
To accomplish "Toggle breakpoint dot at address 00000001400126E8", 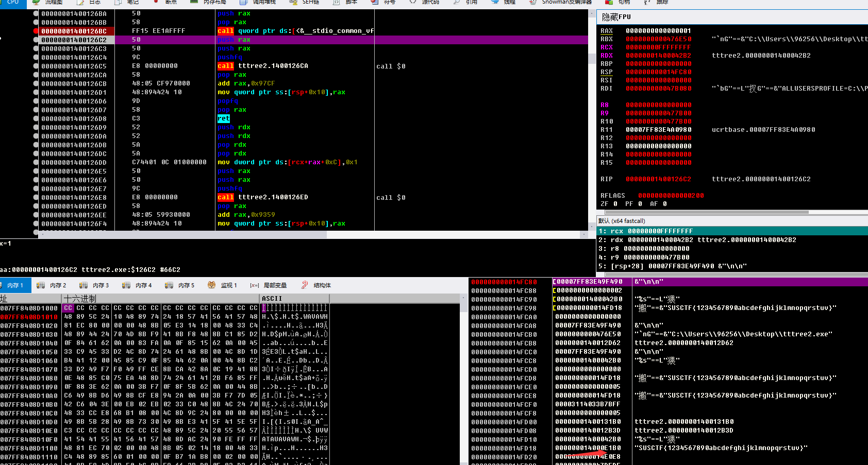I will pyautogui.click(x=36, y=197).
